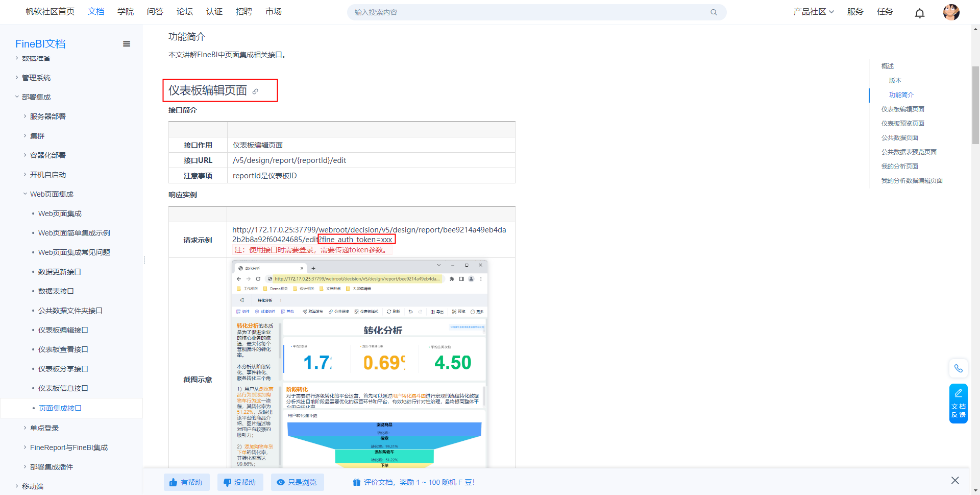
Task: Jump to 仪表板预览页面 in outline
Action: click(903, 124)
